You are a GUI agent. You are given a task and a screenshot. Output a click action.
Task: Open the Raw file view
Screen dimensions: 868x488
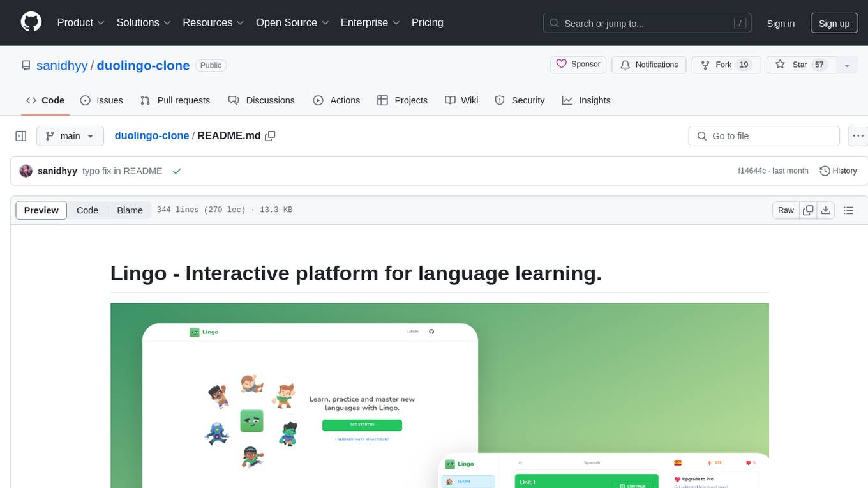pos(786,210)
